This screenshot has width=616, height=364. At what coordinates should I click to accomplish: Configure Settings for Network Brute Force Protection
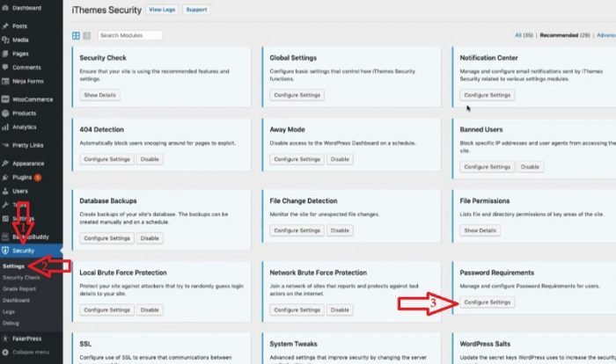coord(297,309)
